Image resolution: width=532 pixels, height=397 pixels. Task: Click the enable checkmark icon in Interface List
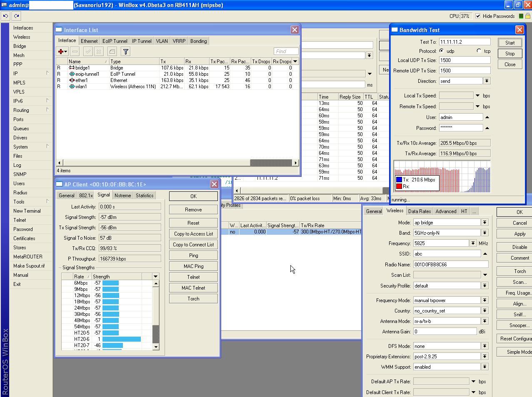[87, 51]
